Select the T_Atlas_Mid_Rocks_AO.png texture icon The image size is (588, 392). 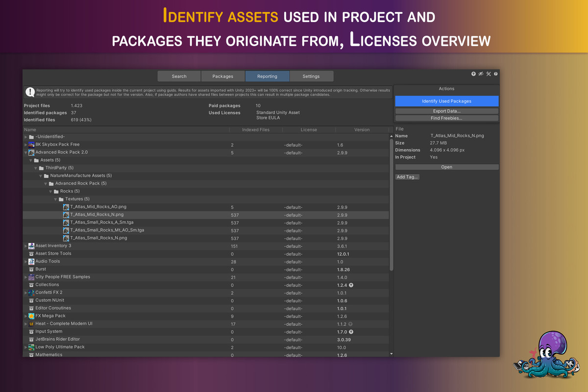coord(66,207)
